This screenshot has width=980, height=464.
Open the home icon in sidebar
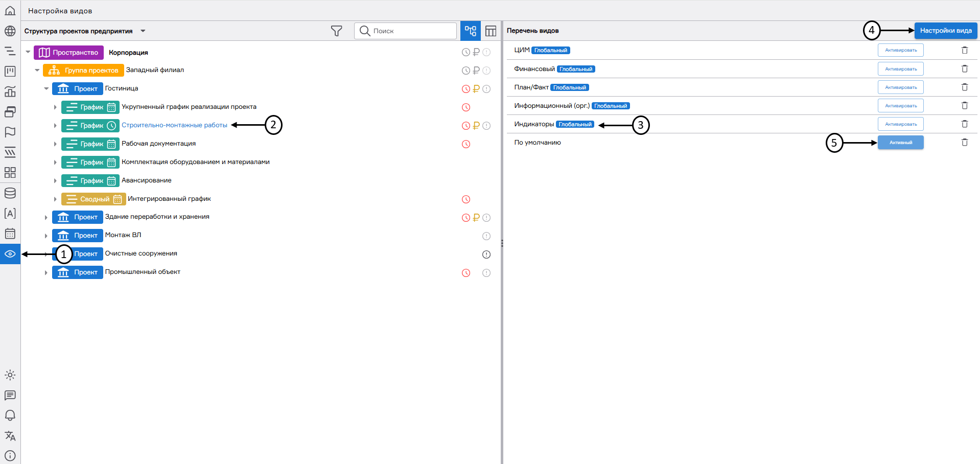pyautogui.click(x=10, y=11)
